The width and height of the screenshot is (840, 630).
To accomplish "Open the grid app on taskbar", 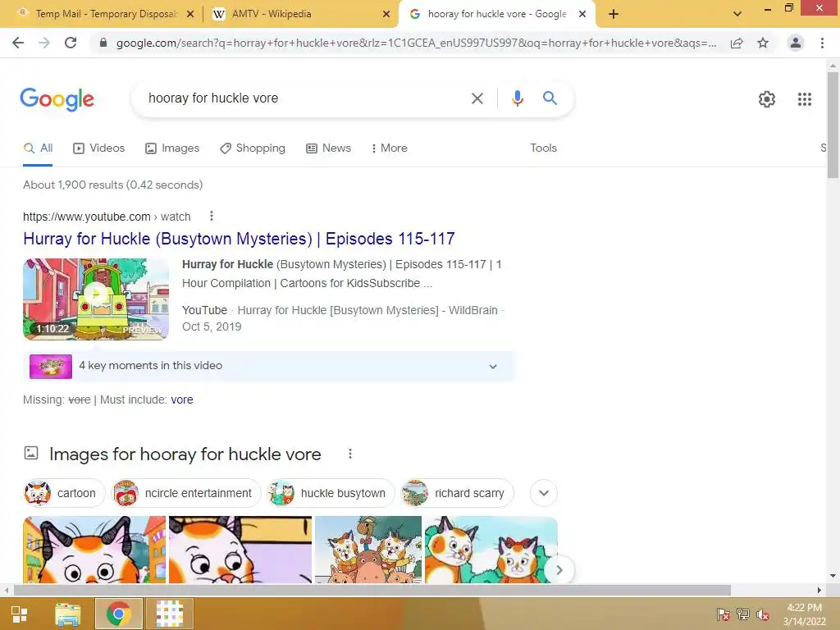I will 169,614.
